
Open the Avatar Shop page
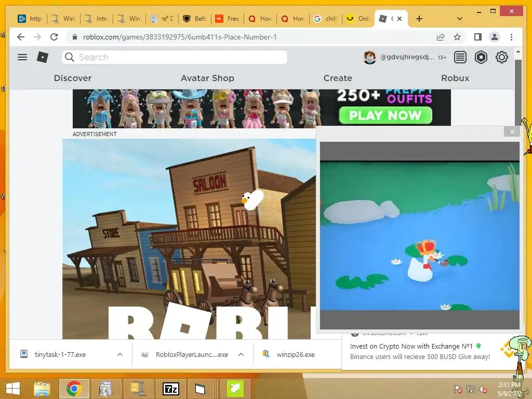207,78
